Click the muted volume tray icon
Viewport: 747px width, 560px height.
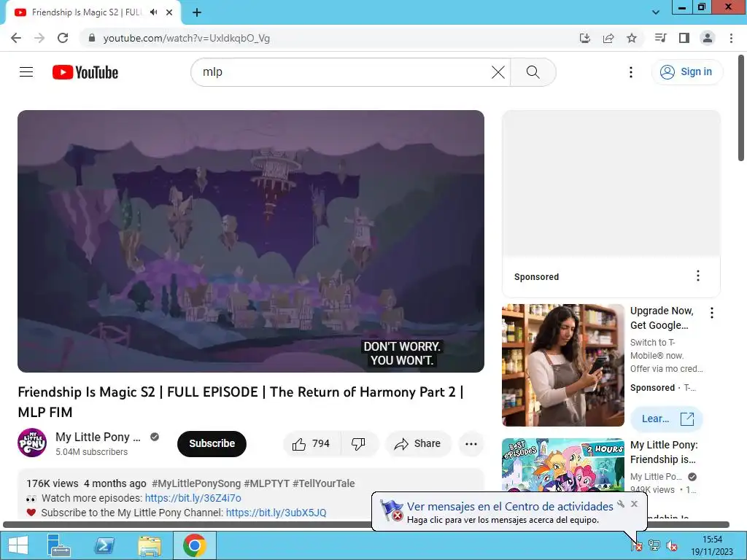[672, 545]
